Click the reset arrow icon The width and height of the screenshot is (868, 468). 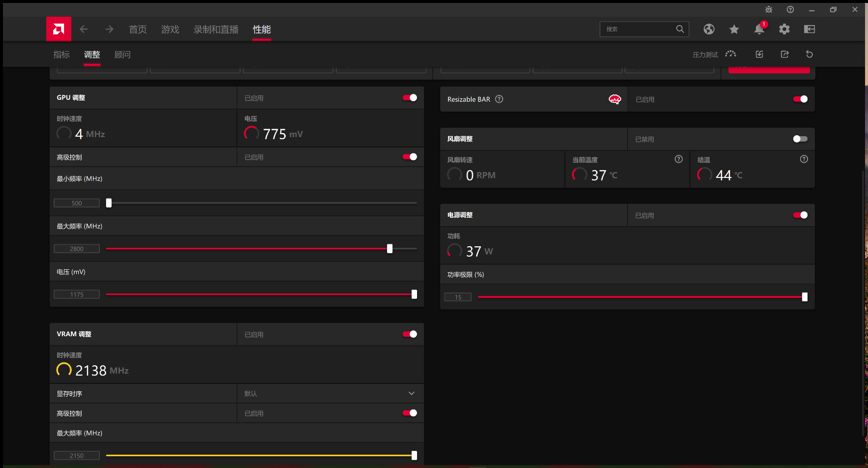tap(809, 54)
